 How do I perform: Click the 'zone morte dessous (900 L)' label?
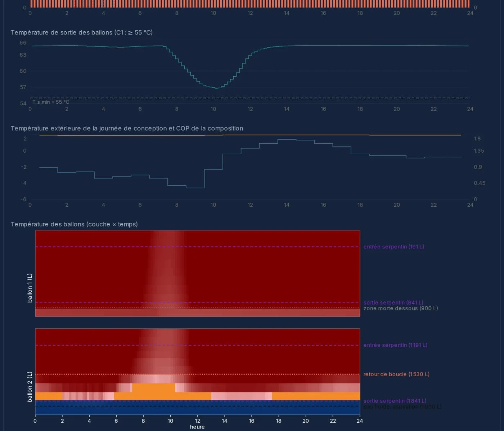click(x=401, y=308)
